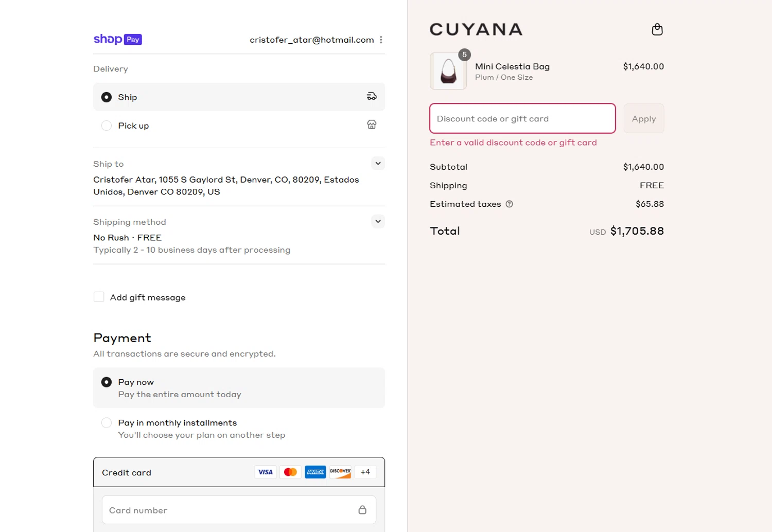Show the +4 additional payment methods
Viewport: 772px width, 532px height.
point(365,472)
